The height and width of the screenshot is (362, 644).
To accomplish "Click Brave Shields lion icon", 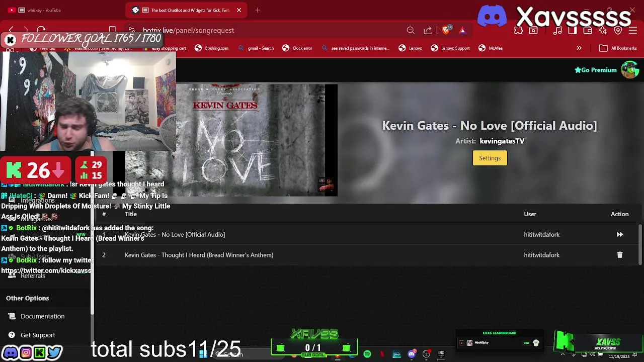I will pos(446,30).
